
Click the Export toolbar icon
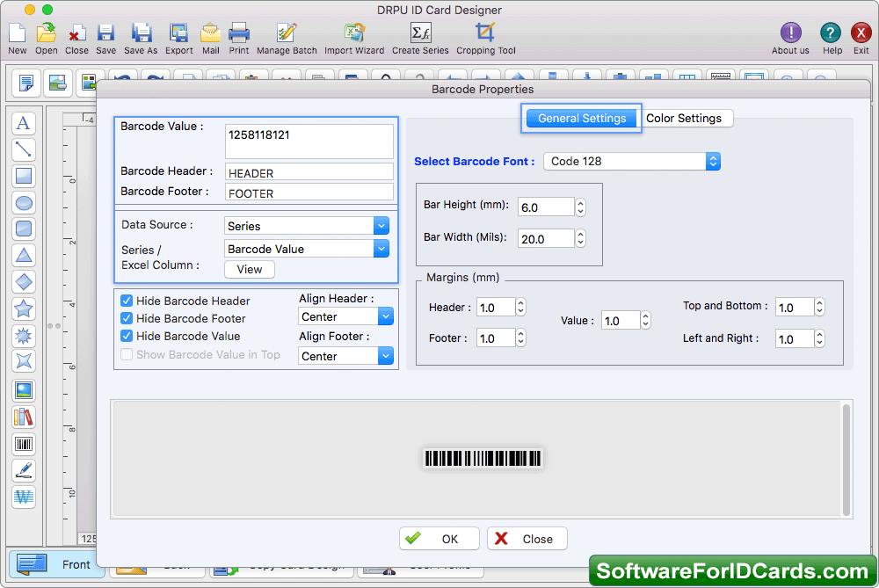[178, 38]
